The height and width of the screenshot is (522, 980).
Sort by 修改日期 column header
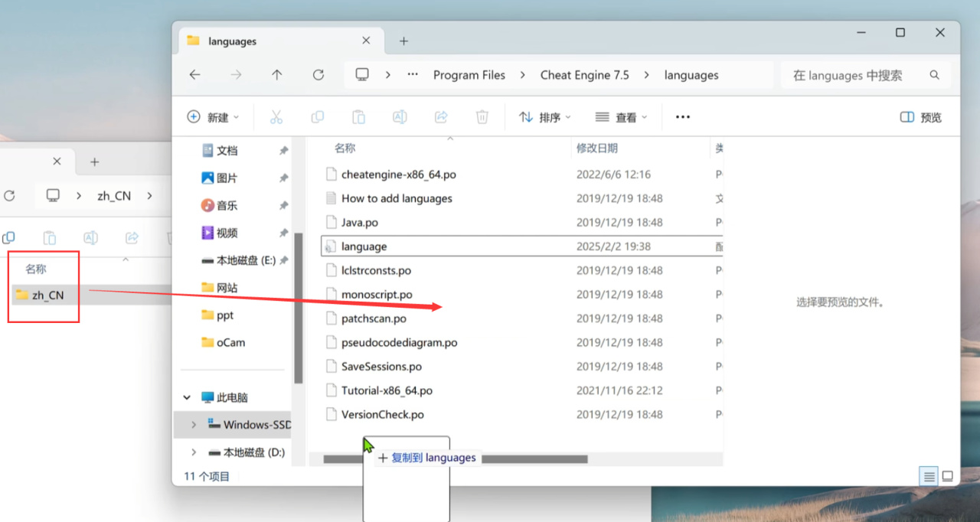[597, 148]
